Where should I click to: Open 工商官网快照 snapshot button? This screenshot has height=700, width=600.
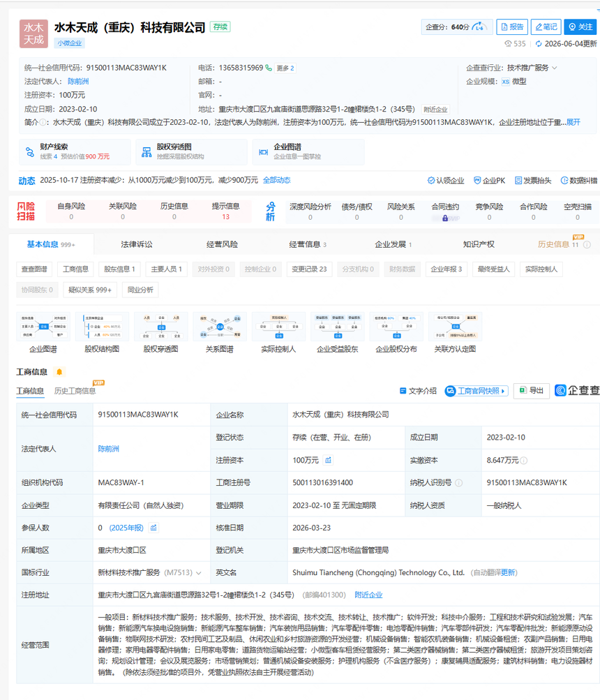pos(477,391)
